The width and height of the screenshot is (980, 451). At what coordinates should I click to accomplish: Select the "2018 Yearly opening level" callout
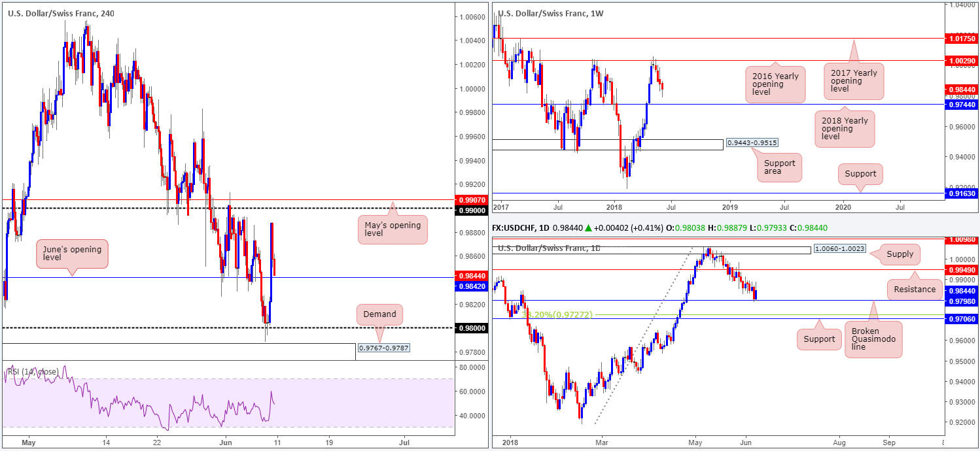tap(846, 129)
